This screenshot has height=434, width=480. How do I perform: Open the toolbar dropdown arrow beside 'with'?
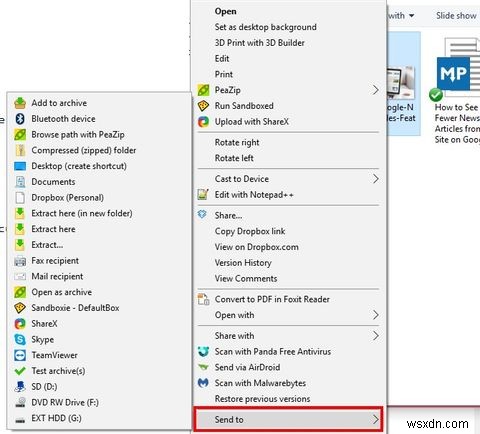click(x=412, y=16)
